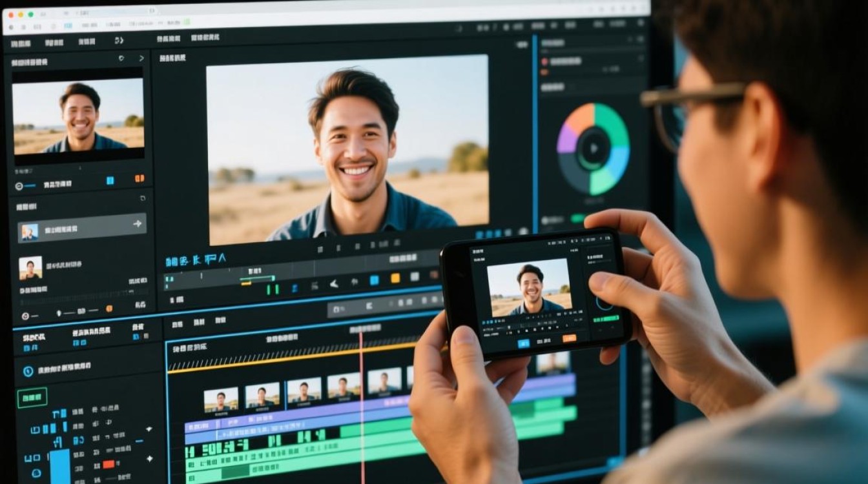868x484 pixels.
Task: Tap the orange button at the phone screen's bottom
Action: (569, 338)
